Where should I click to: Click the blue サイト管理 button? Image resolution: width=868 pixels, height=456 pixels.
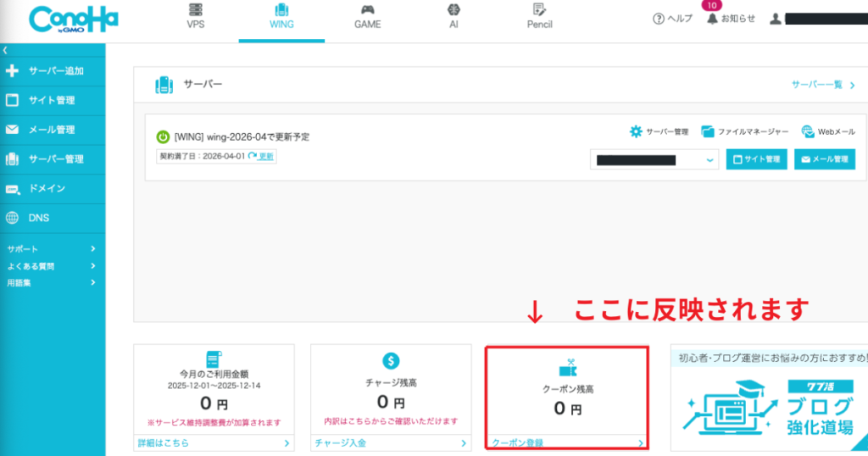tap(756, 159)
